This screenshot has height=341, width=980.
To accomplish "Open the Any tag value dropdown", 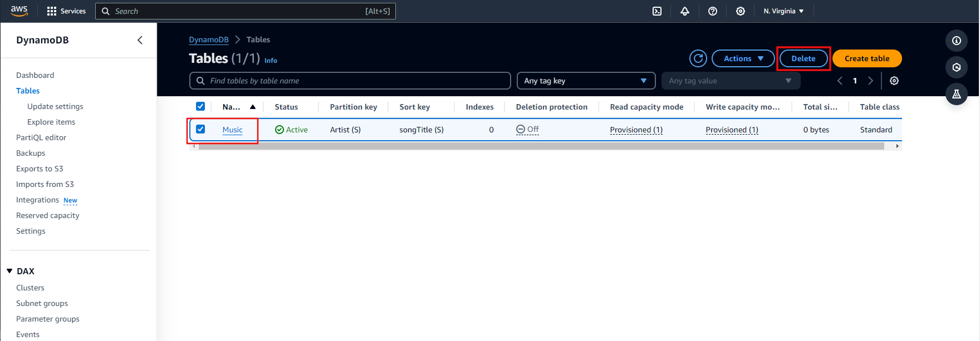I will coord(731,81).
